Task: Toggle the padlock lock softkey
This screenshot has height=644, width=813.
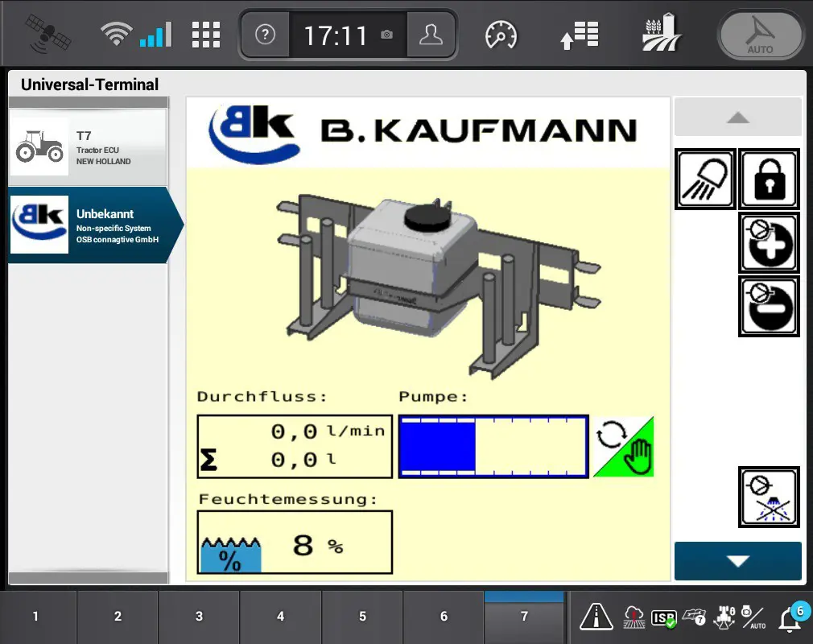Action: (769, 180)
